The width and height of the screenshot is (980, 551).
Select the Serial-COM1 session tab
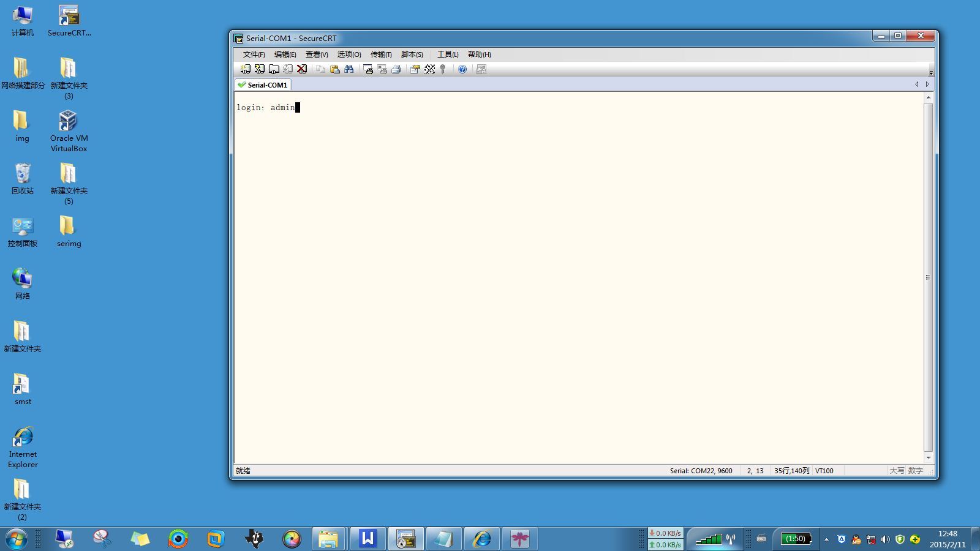(x=263, y=85)
